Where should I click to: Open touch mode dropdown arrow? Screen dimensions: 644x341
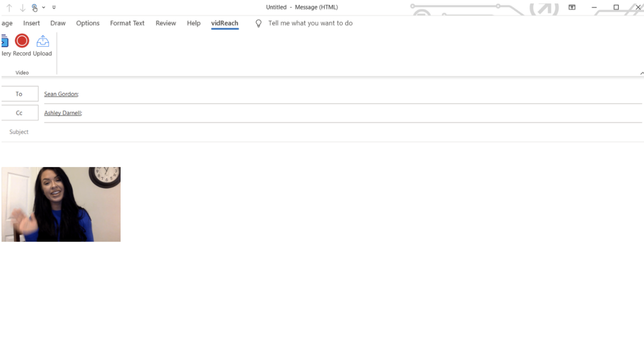(x=44, y=8)
